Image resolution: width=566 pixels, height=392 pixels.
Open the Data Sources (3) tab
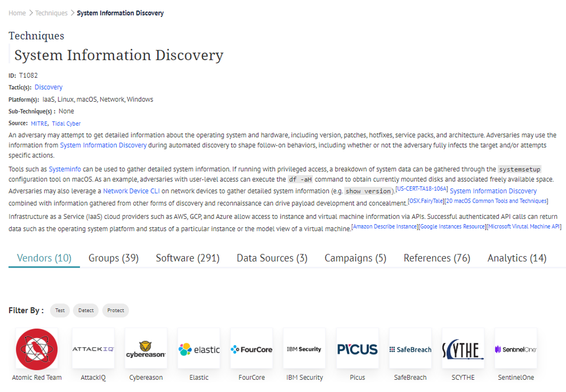click(272, 258)
